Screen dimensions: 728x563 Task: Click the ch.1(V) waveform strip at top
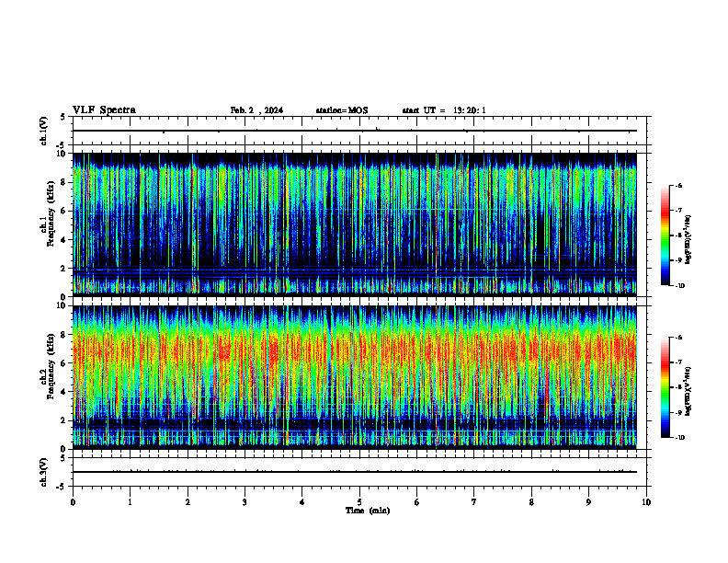coord(359,131)
